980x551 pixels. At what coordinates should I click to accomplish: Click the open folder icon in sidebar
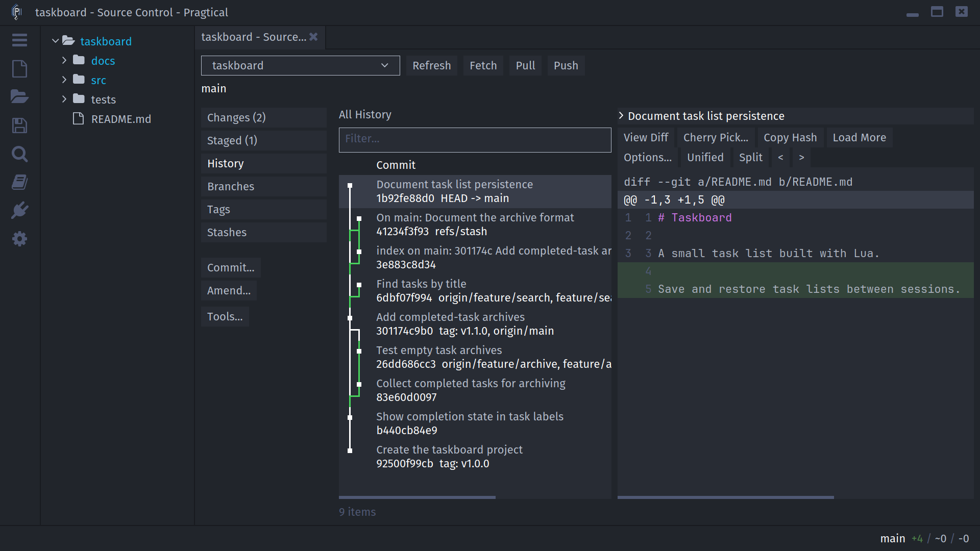click(x=19, y=96)
